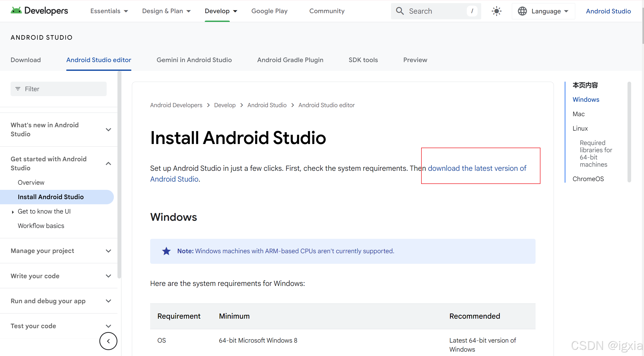Click the search magnifier icon
Image resolution: width=644 pixels, height=356 pixels.
point(400,11)
